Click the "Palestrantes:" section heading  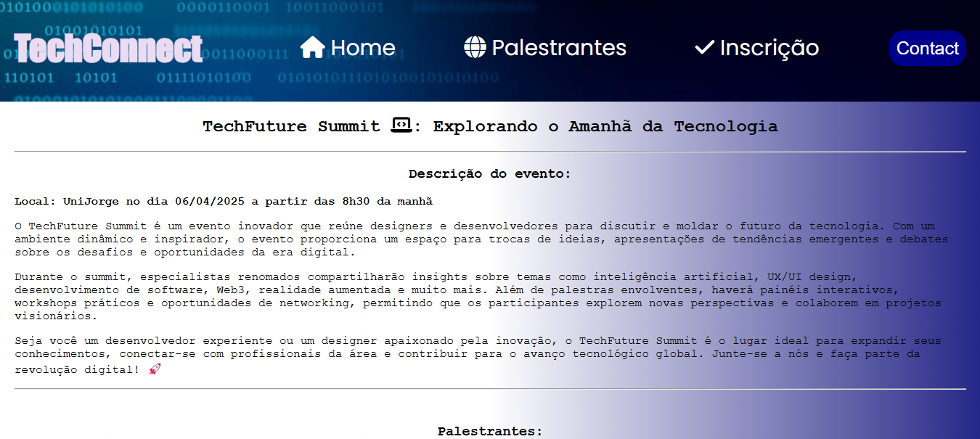point(490,431)
